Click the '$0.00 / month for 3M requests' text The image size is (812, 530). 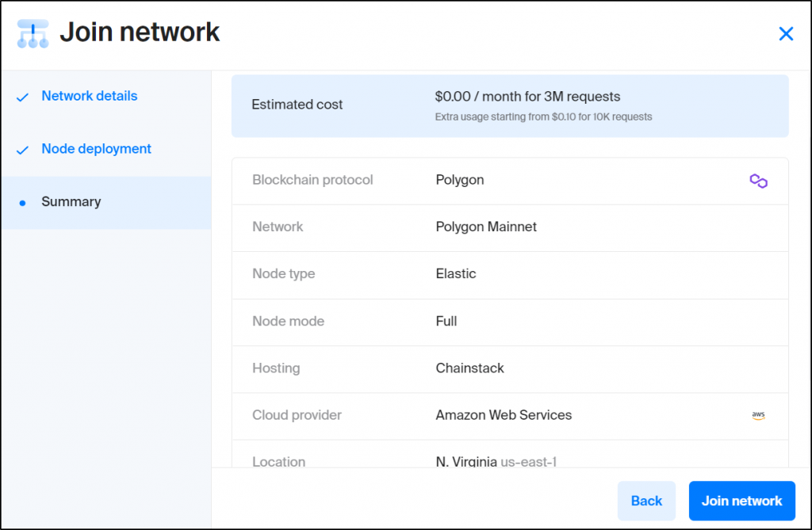coord(527,97)
